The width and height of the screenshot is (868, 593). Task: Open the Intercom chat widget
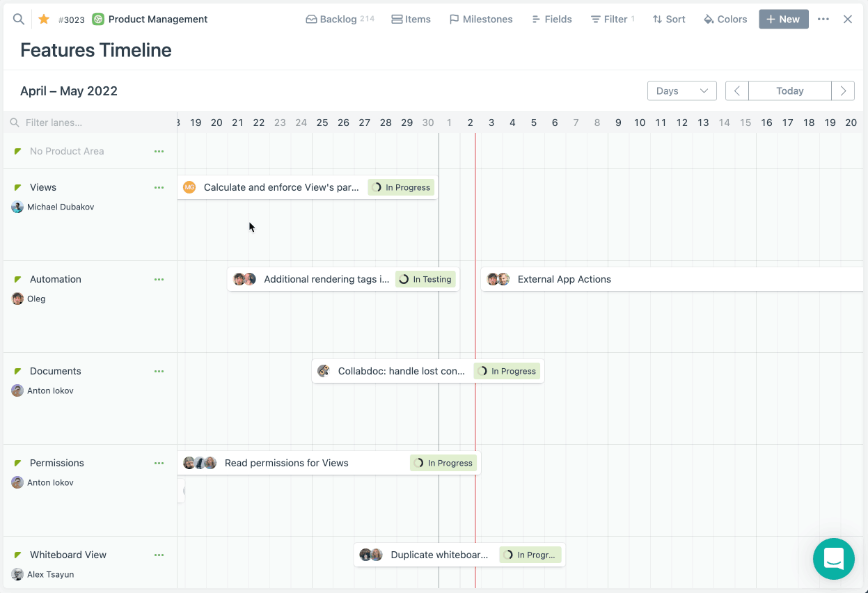pyautogui.click(x=833, y=559)
